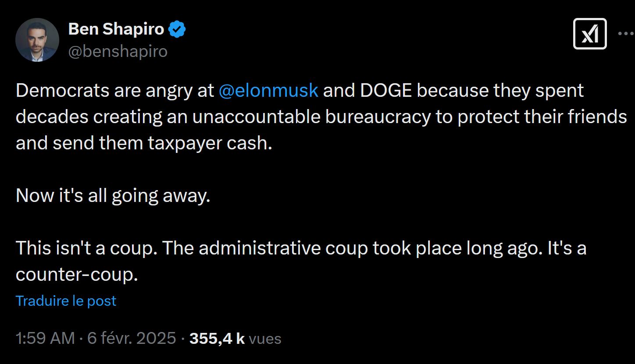Click the blue verified checkmark badge
Image resolution: width=635 pixels, height=364 pixels.
pyautogui.click(x=178, y=30)
